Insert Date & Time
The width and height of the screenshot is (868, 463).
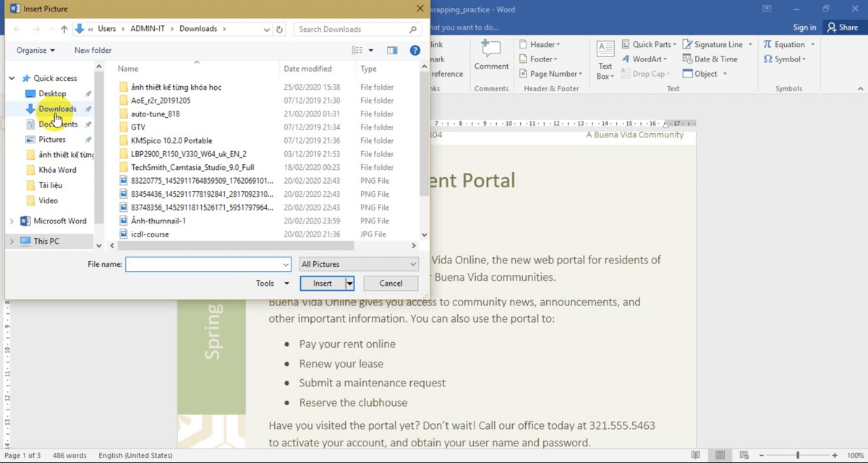(710, 59)
